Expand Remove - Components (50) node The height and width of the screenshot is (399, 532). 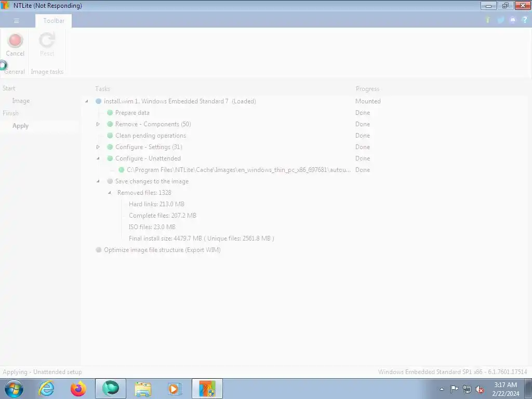98,124
